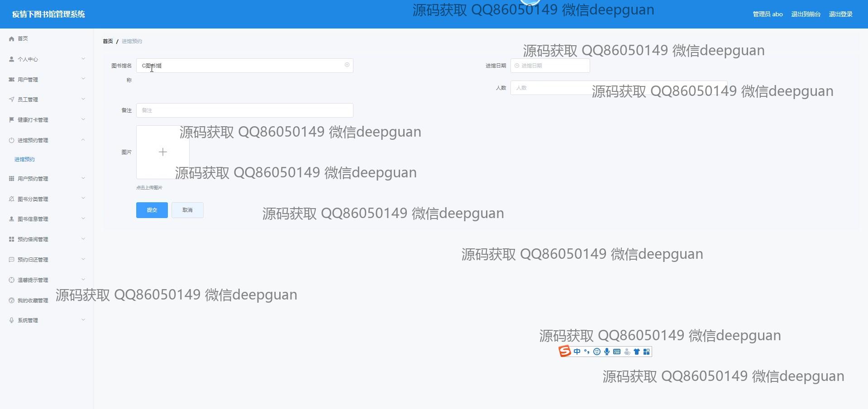Click the four-squares icon for 预约借阅管理
868x409 pixels.
[x=11, y=239]
